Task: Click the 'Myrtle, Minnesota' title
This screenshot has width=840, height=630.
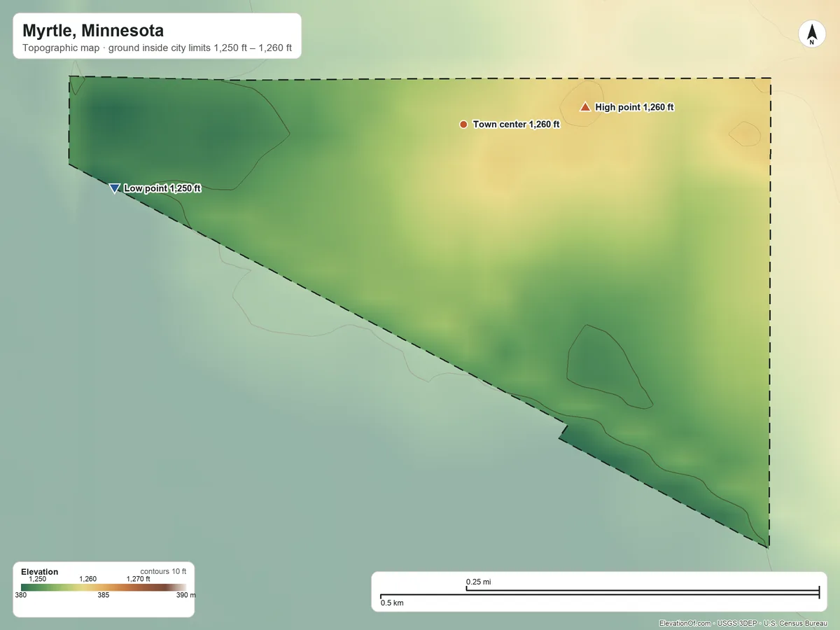Action: click(93, 31)
